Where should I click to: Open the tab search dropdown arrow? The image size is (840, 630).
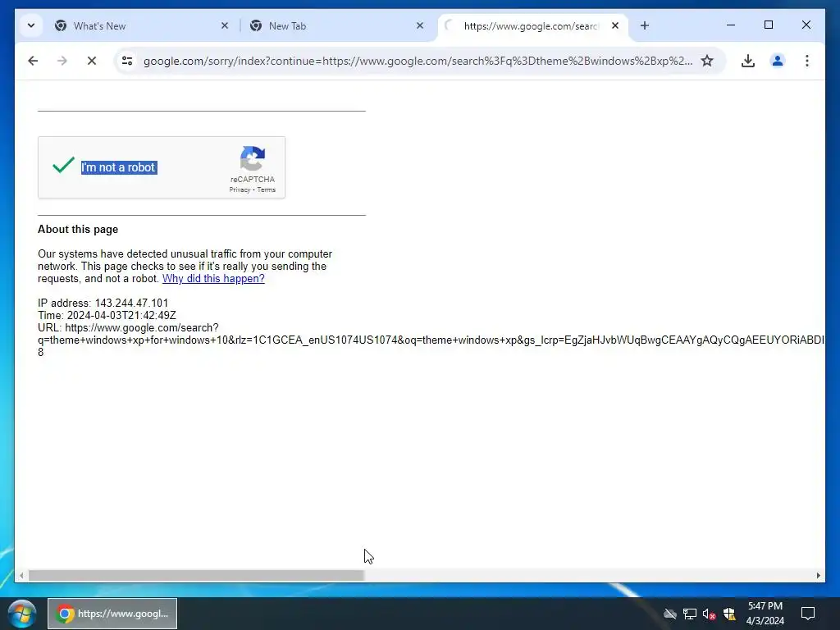(31, 25)
